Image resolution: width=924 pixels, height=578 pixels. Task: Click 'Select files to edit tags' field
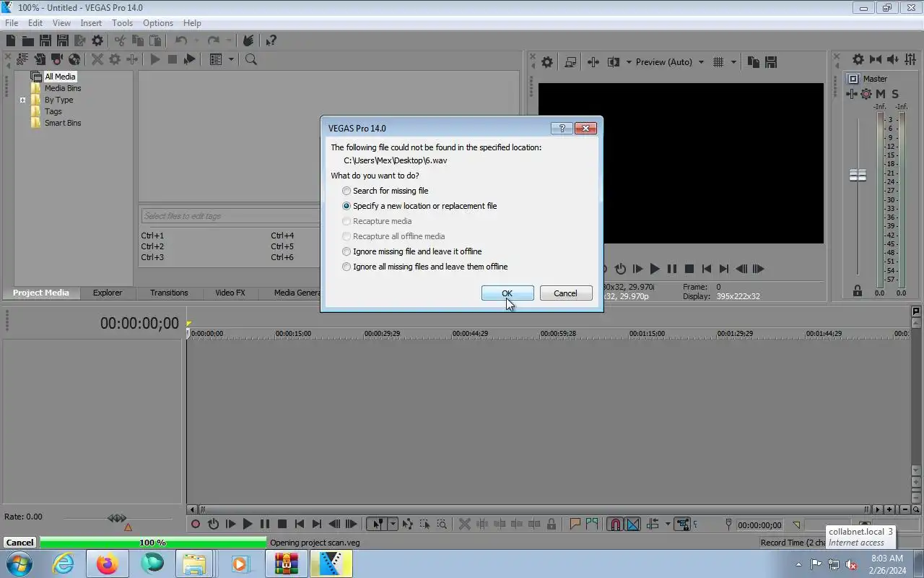point(230,216)
